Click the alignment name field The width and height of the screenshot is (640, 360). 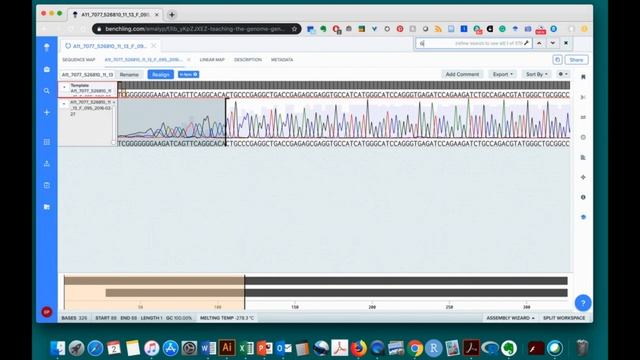[87, 75]
